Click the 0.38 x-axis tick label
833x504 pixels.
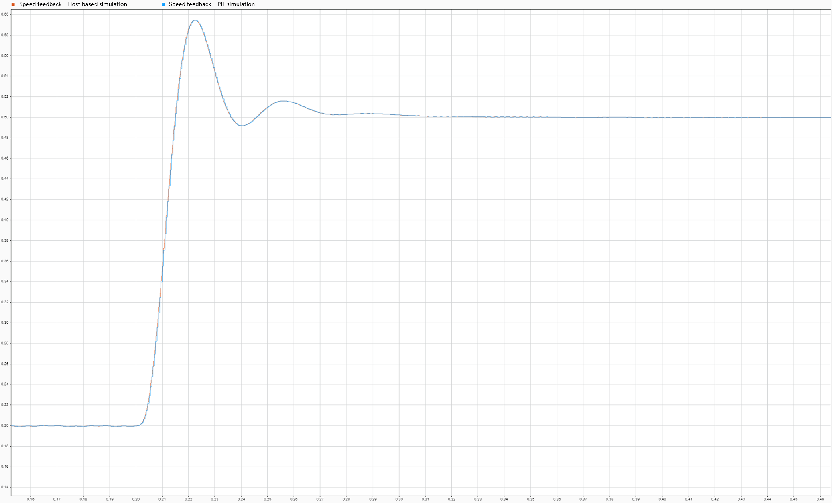[x=610, y=499]
